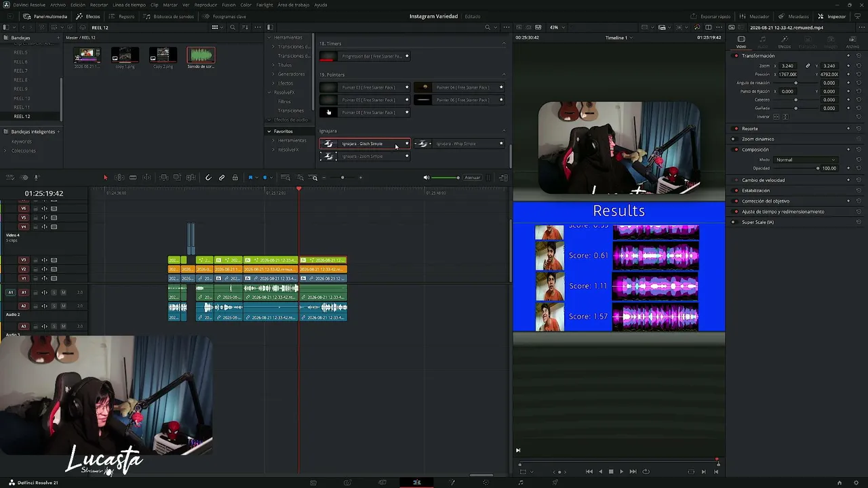Screen dimensions: 868x488
Task: Switch to the Archivo tab in Inspector
Action: click(x=852, y=42)
